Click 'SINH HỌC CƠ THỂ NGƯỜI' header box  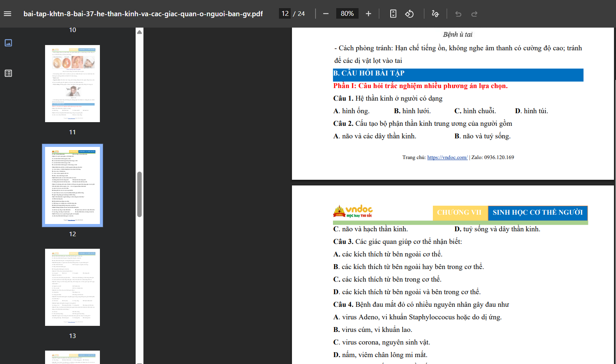[538, 213]
